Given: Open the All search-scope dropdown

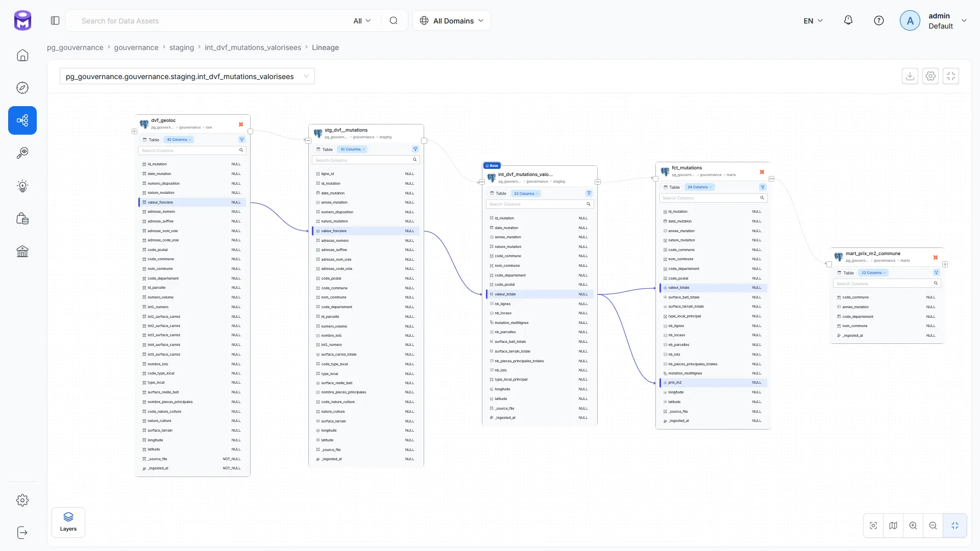Looking at the screenshot, I should (x=362, y=21).
